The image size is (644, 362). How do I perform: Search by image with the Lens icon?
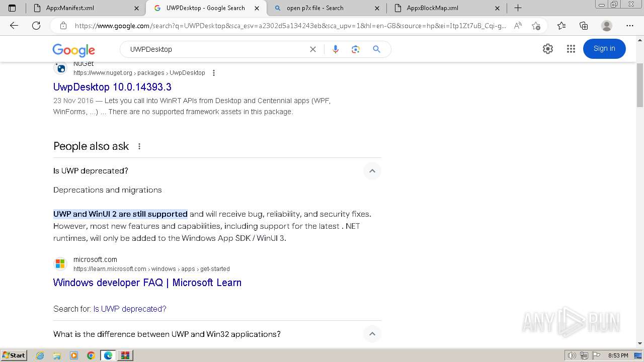click(356, 49)
